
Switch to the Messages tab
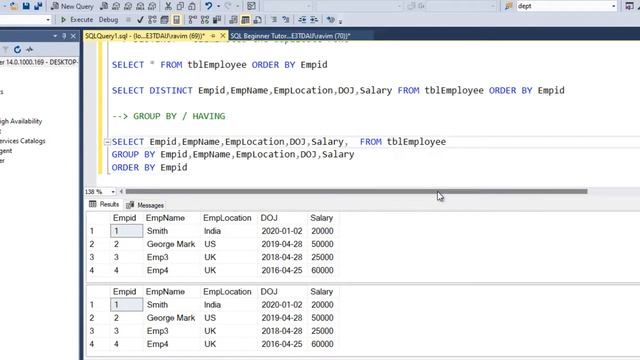[145, 205]
